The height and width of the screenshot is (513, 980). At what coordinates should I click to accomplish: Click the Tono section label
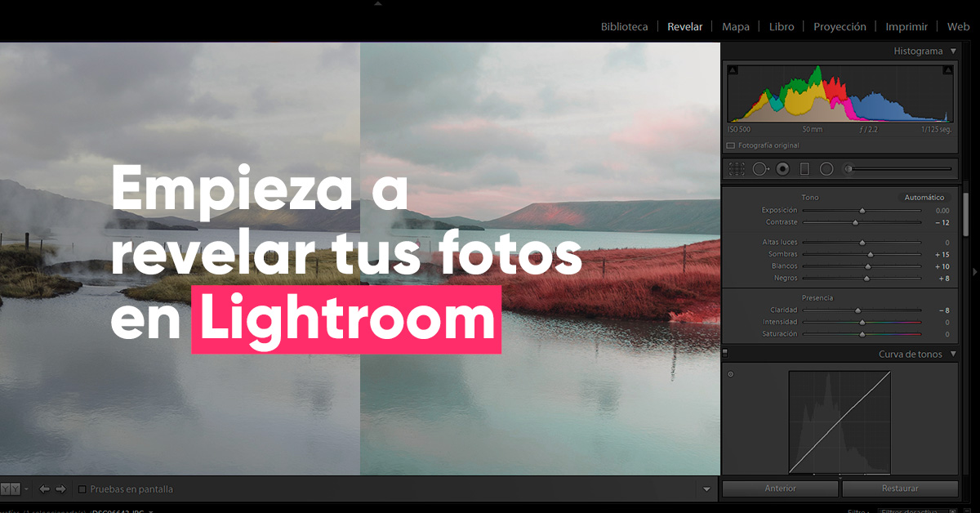(x=810, y=198)
